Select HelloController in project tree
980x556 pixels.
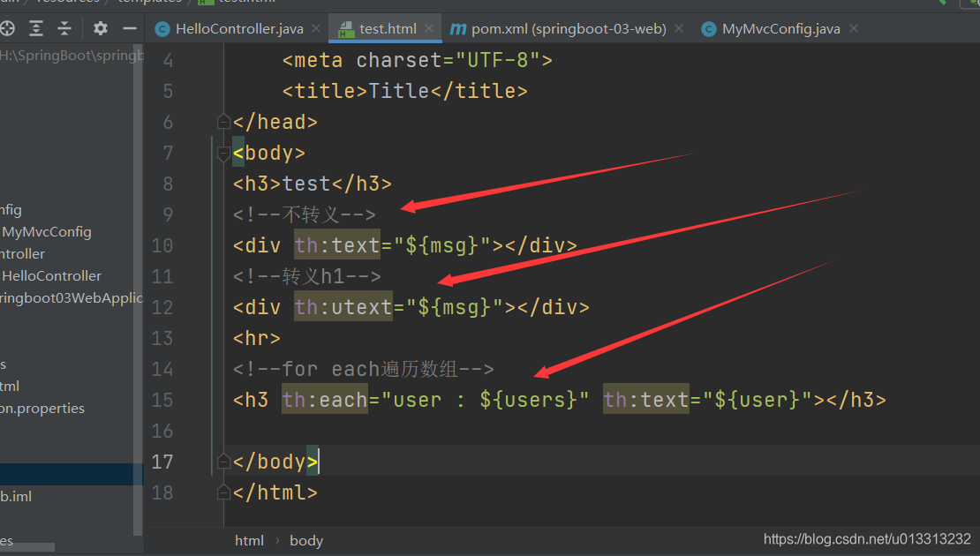tap(51, 275)
